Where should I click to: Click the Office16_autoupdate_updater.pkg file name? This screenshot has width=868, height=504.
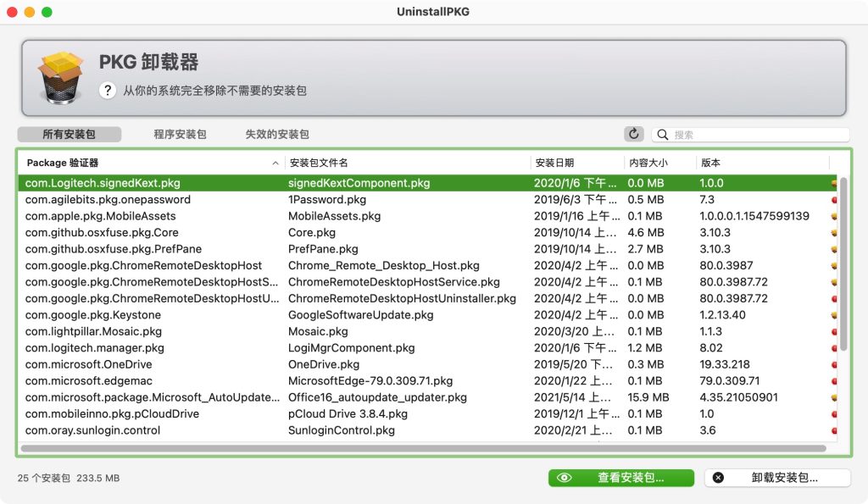377,398
